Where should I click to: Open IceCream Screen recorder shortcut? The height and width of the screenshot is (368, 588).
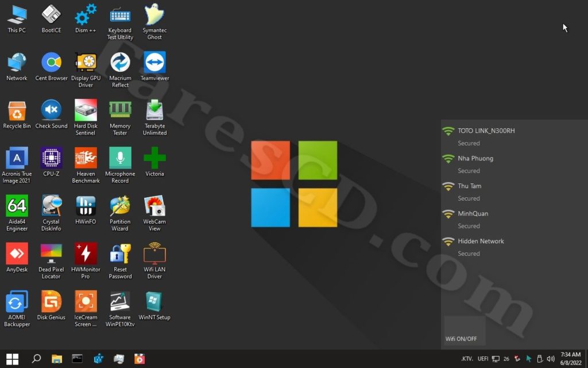86,309
